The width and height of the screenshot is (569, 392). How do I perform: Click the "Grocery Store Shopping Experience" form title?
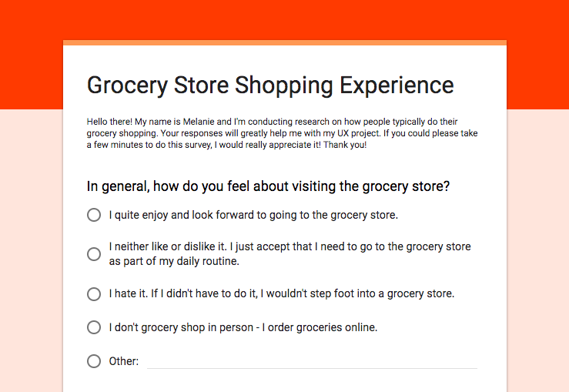[270, 85]
